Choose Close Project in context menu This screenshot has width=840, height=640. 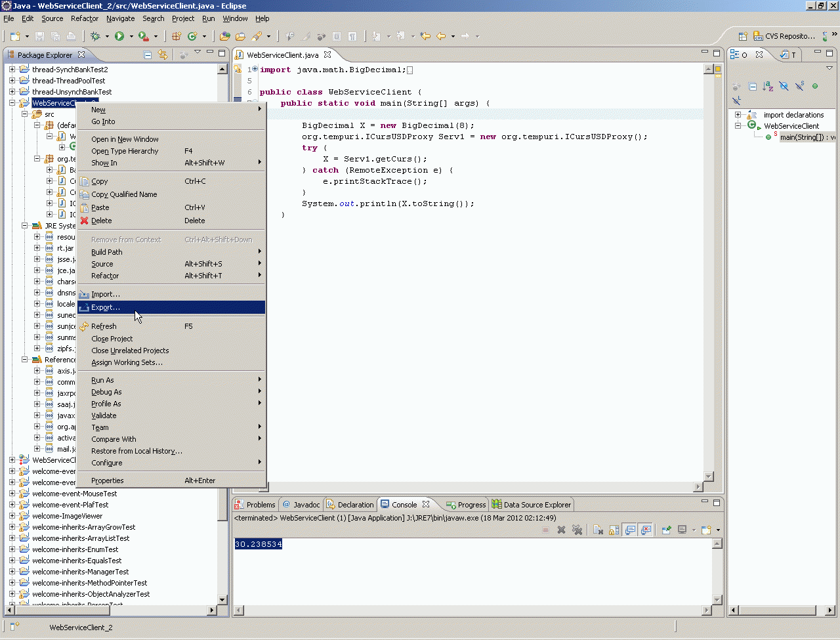point(112,339)
